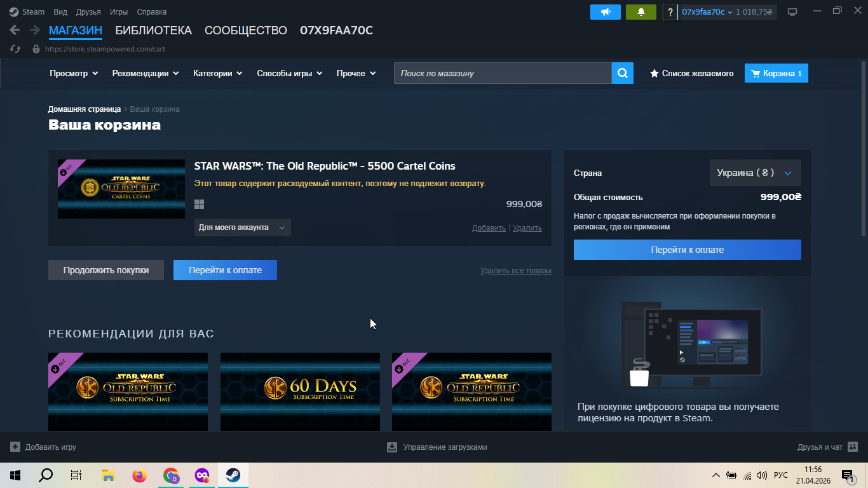The height and width of the screenshot is (488, 868).
Task: Open the Windows Start menu
Action: click(x=15, y=475)
